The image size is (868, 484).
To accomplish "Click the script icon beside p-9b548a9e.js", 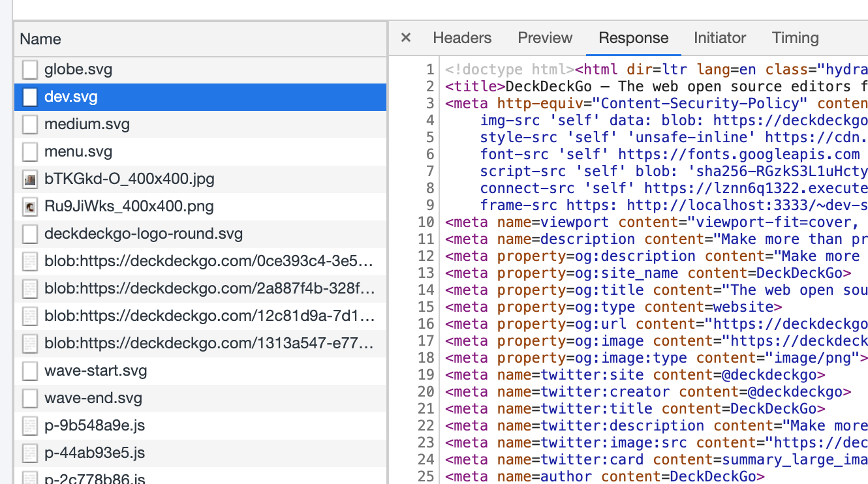I will pyautogui.click(x=30, y=425).
